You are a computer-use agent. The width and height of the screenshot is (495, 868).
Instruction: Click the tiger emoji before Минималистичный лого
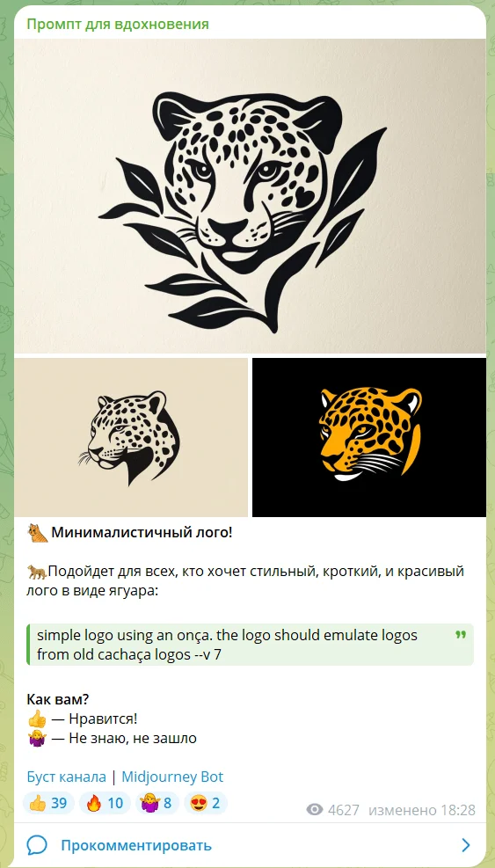[x=37, y=533]
